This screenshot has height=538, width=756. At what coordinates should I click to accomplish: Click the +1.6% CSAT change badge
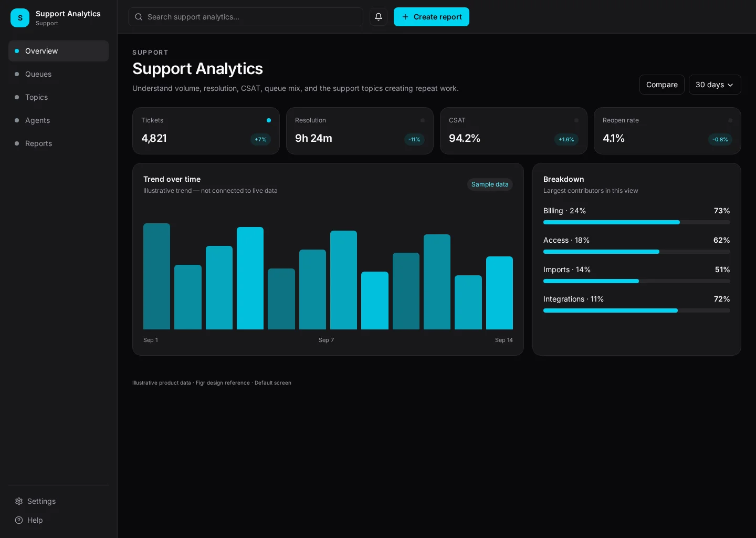coord(566,139)
